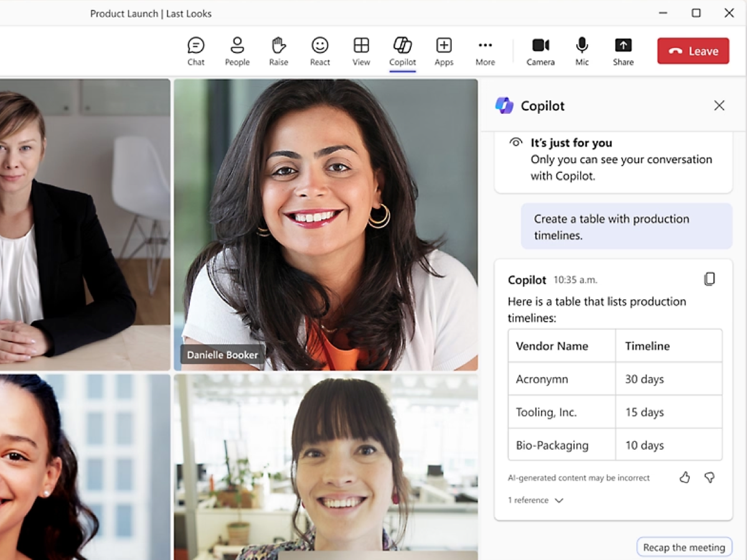The image size is (747, 560).
Task: Add Apps to the meeting
Action: click(444, 51)
